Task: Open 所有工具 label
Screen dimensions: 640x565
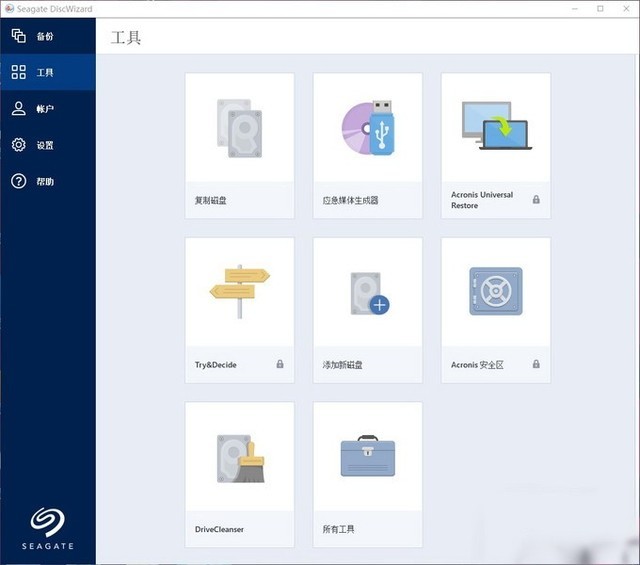Action: coord(338,529)
